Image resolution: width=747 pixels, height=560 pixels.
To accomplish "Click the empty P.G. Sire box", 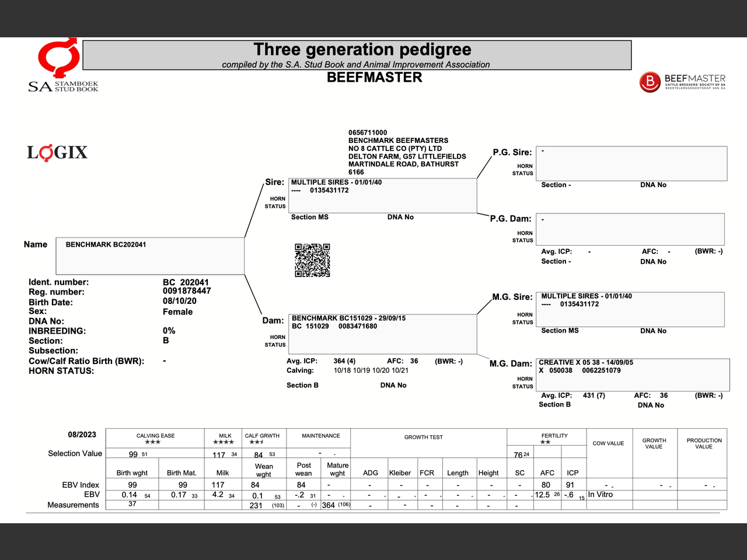I will [631, 163].
